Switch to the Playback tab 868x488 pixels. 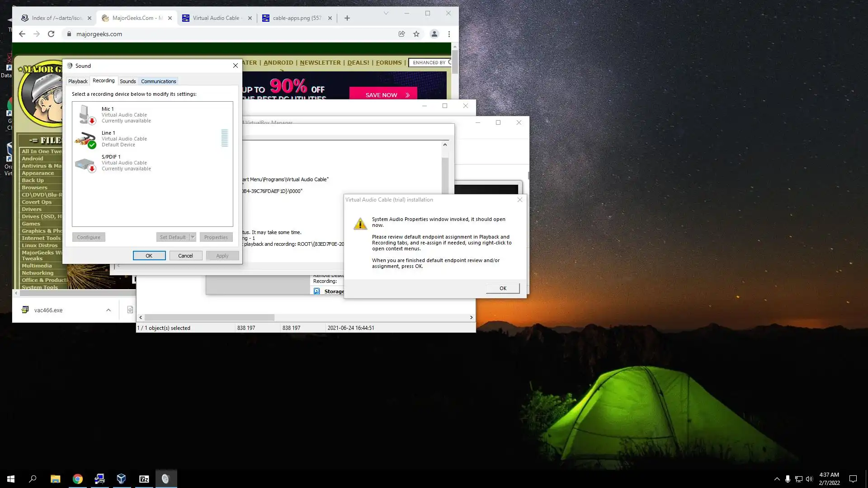(78, 81)
